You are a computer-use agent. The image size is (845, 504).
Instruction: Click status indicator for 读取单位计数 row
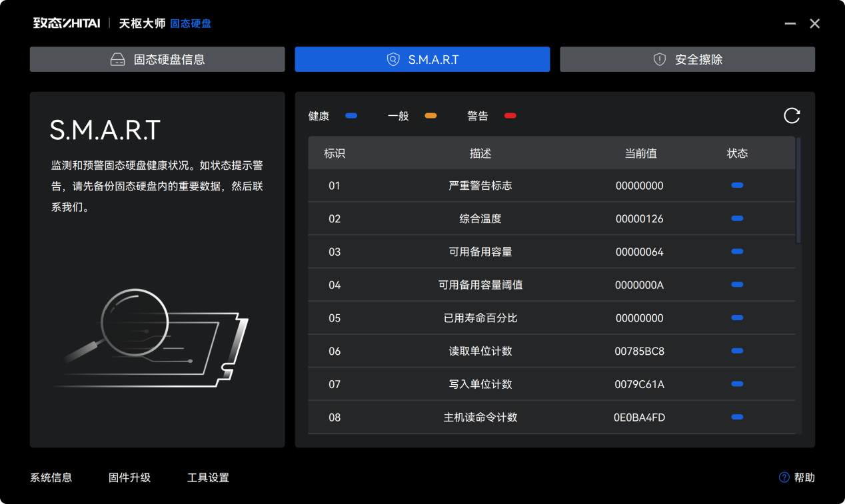tap(737, 351)
